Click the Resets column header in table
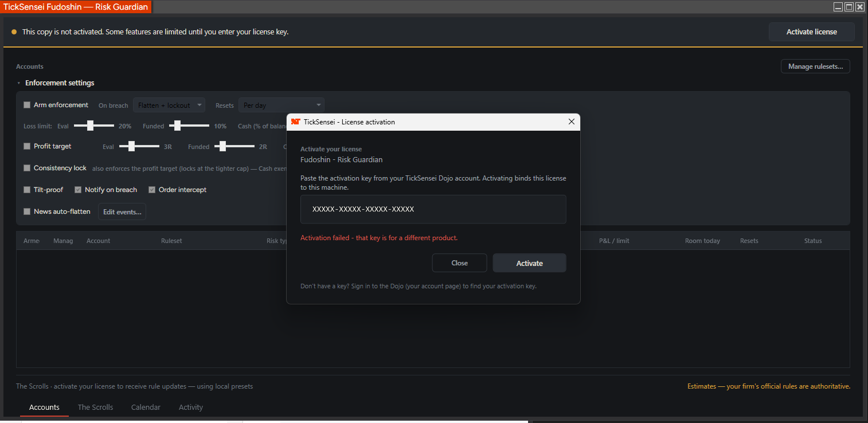The height and width of the screenshot is (423, 868). point(749,241)
